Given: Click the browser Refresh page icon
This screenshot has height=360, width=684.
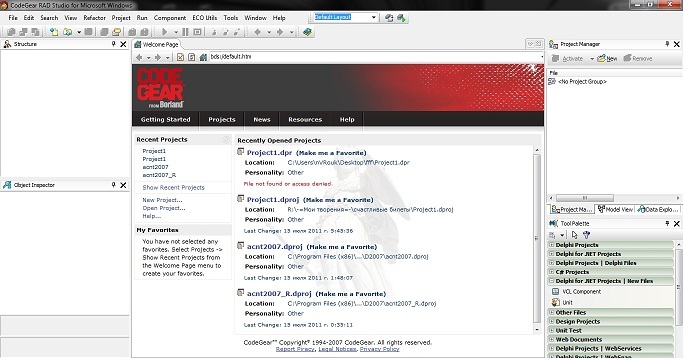Looking at the screenshot, I should click(192, 57).
